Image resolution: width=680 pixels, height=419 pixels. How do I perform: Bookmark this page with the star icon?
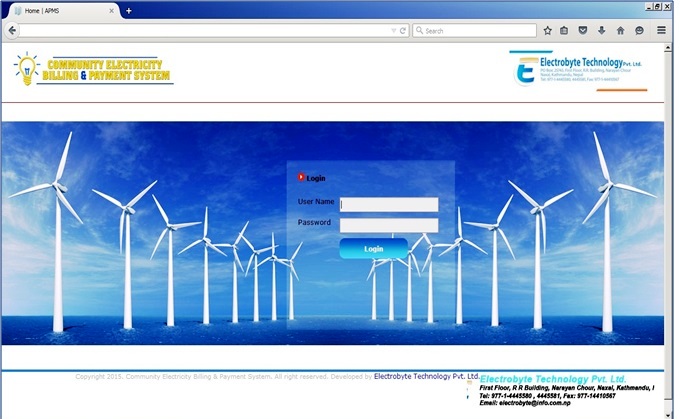coord(547,30)
